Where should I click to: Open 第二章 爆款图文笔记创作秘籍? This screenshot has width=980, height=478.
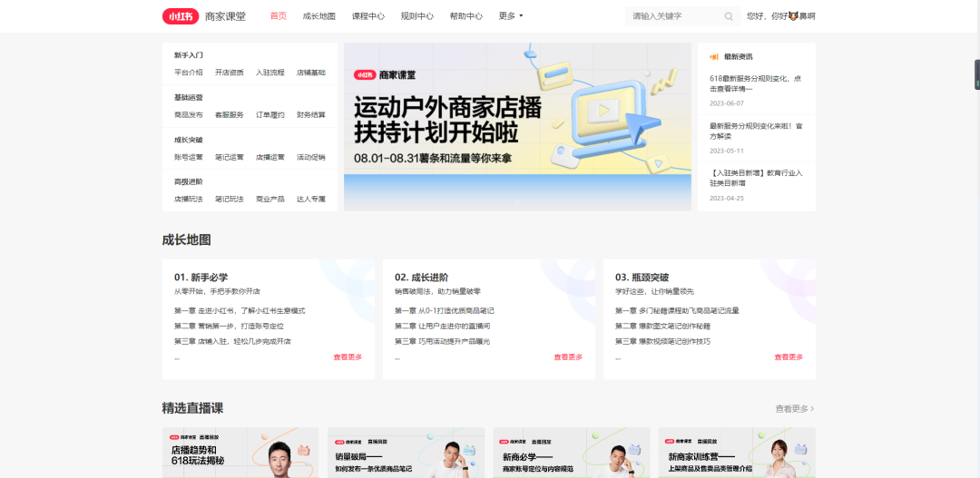click(x=662, y=327)
